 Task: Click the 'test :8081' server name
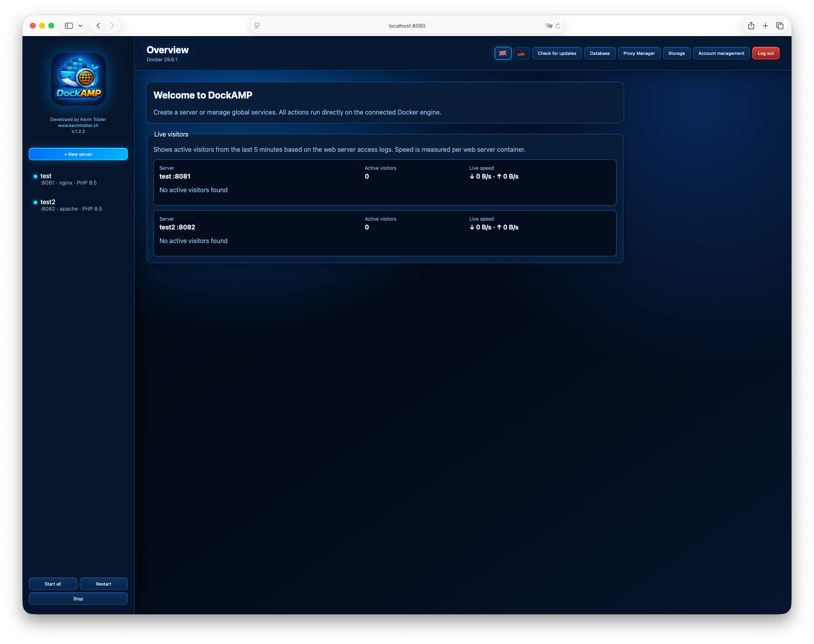[175, 176]
